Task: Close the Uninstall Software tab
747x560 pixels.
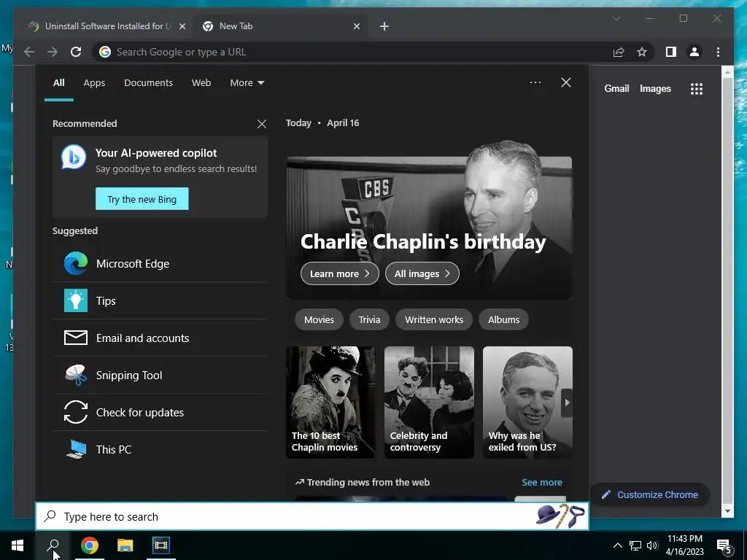Action: [182, 27]
